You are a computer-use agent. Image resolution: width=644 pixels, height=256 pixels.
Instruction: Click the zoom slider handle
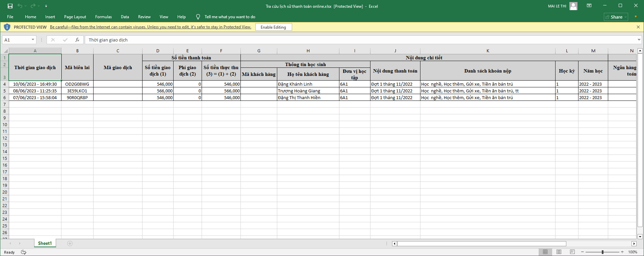coord(602,252)
